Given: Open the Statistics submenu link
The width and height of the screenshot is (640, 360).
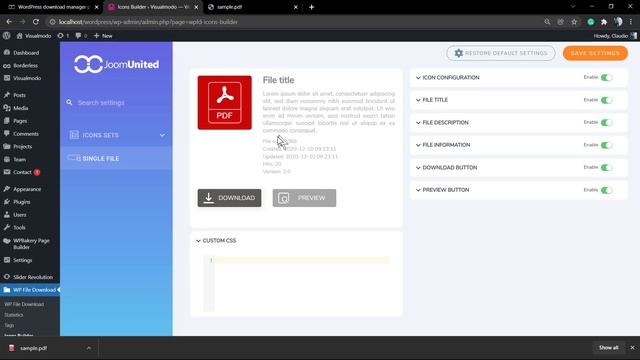Looking at the screenshot, I should pos(14,315).
